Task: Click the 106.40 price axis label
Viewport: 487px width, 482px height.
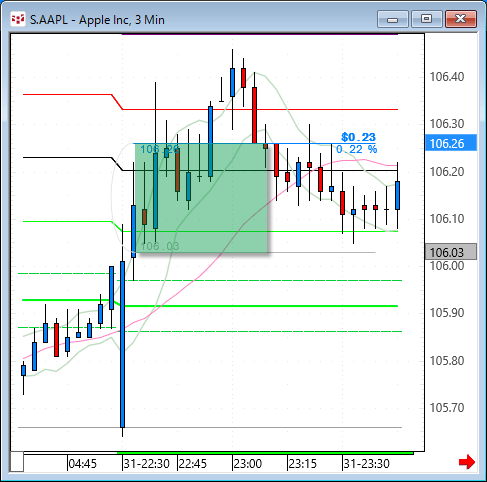Action: click(x=447, y=77)
